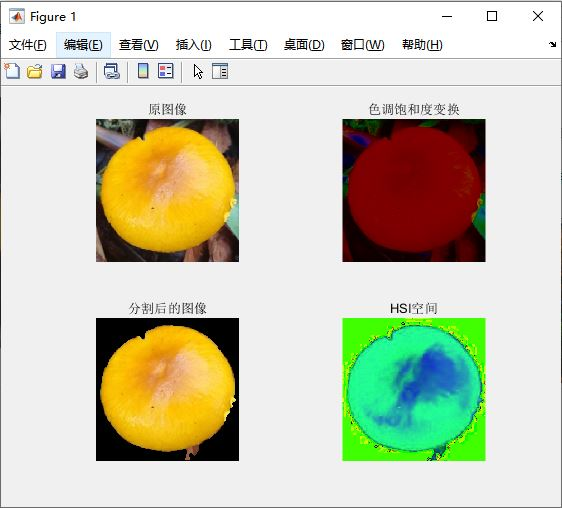Save the figure with the floppy disk icon
The width and height of the screenshot is (562, 508).
[58, 71]
